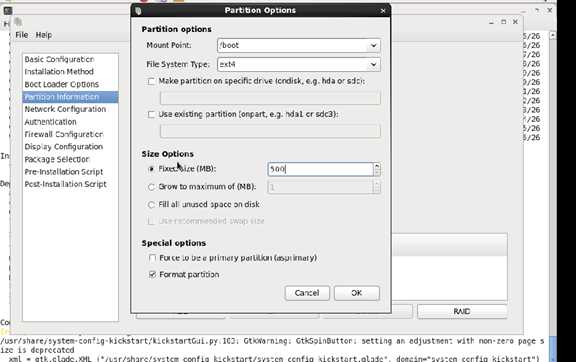Click the existing partition text field
This screenshot has height=362, width=576.
pos(270,131)
